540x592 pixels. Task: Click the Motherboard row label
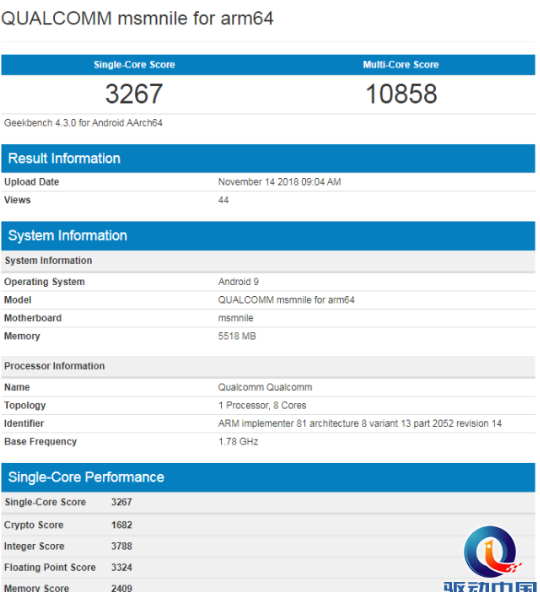(x=32, y=318)
